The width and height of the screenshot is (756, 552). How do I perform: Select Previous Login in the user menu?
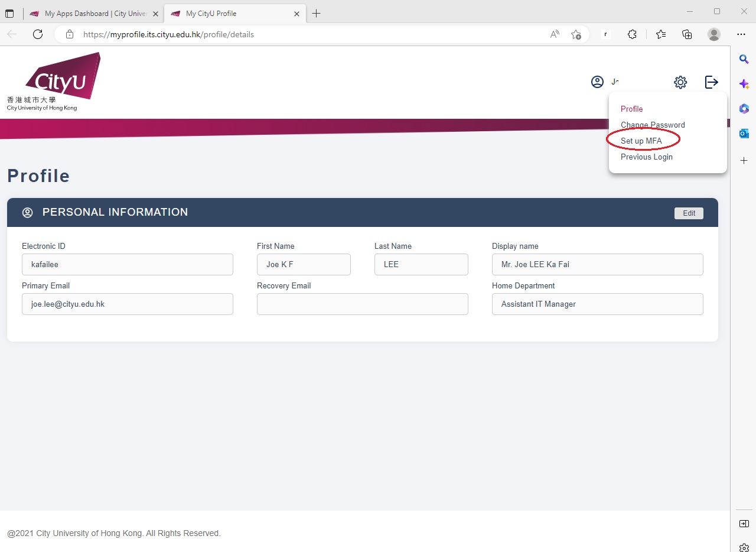pyautogui.click(x=646, y=157)
